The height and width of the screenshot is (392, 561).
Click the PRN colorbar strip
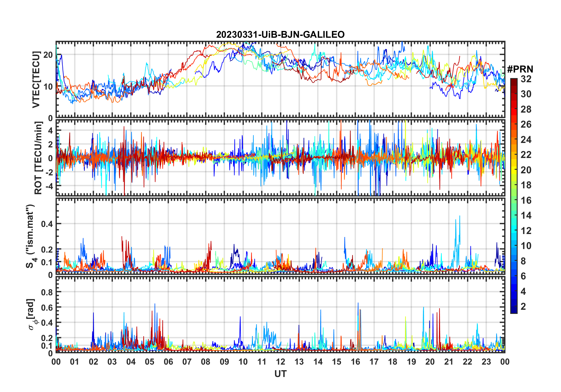(514, 196)
